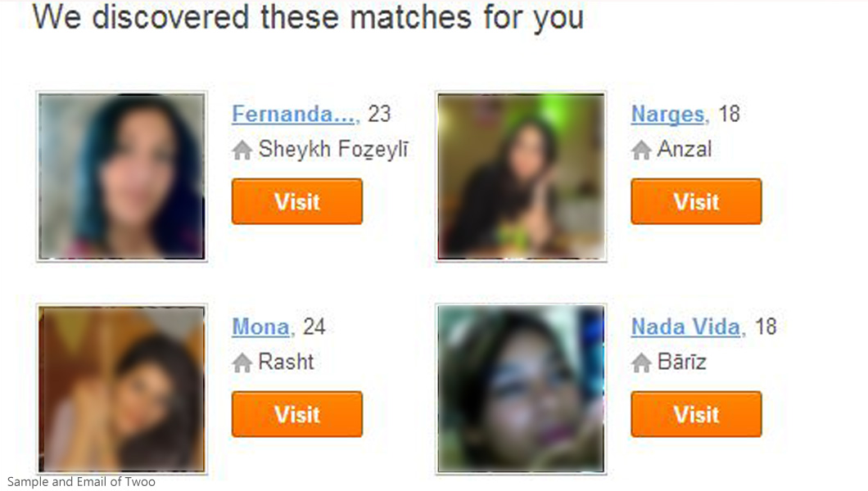Click the Visit button under Narges
This screenshot has width=868, height=491.
point(696,201)
